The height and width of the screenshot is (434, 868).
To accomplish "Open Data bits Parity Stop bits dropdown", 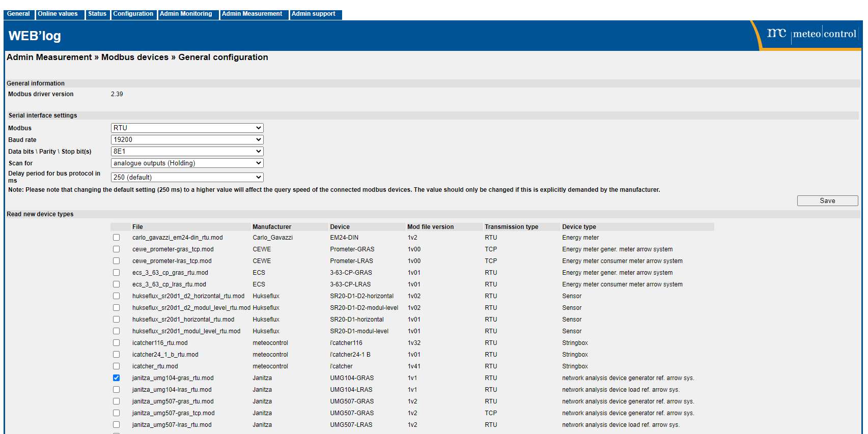I will (x=187, y=152).
